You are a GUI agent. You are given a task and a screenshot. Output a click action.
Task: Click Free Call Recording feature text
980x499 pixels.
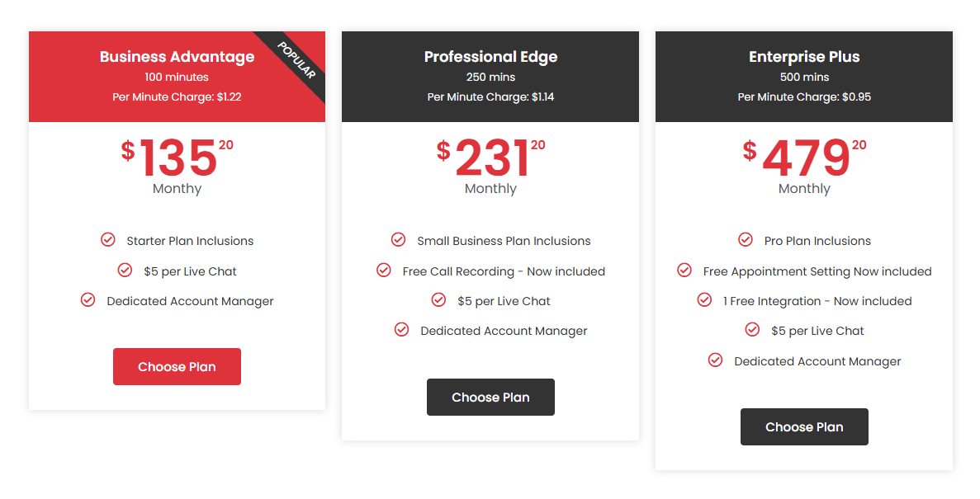[504, 271]
